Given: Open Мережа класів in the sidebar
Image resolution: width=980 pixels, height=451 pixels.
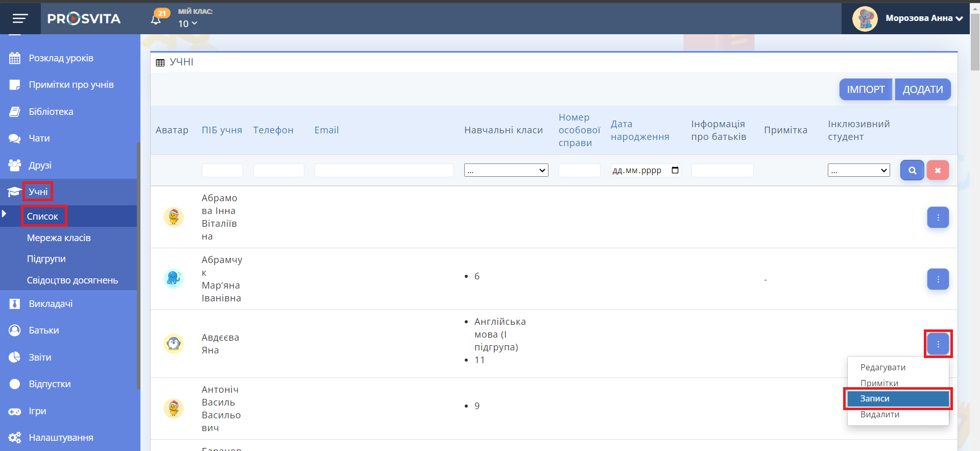Looking at the screenshot, I should pos(59,238).
